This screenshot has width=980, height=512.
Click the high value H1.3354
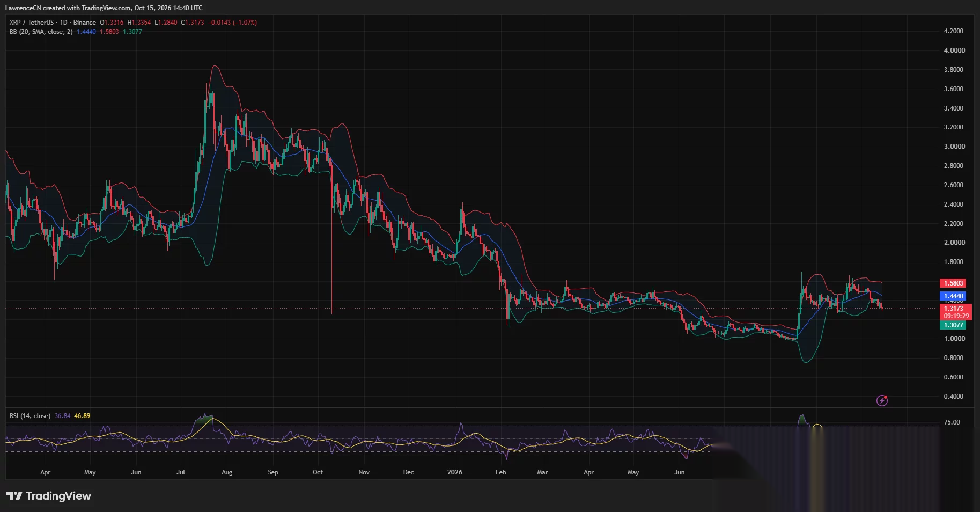tap(139, 23)
